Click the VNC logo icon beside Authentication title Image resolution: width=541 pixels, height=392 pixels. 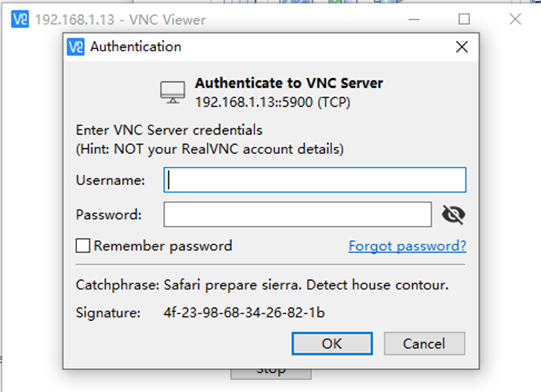(x=76, y=46)
